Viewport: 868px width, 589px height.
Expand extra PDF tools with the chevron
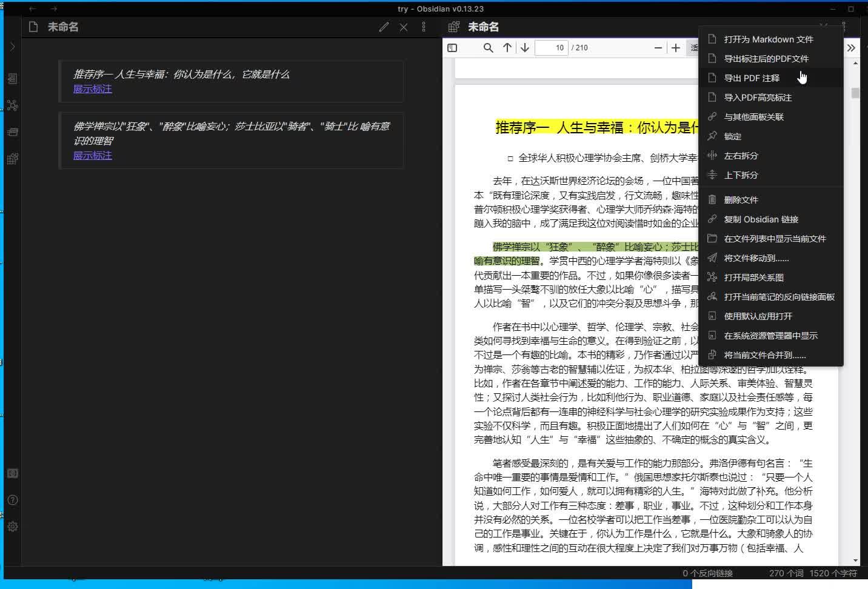(x=851, y=47)
